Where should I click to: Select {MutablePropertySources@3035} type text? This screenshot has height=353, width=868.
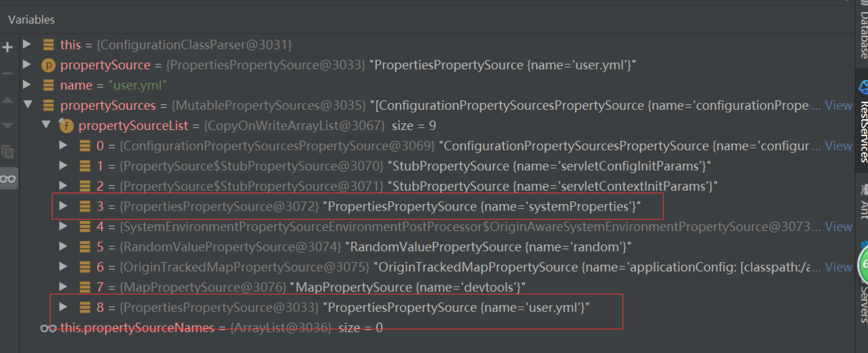click(268, 106)
